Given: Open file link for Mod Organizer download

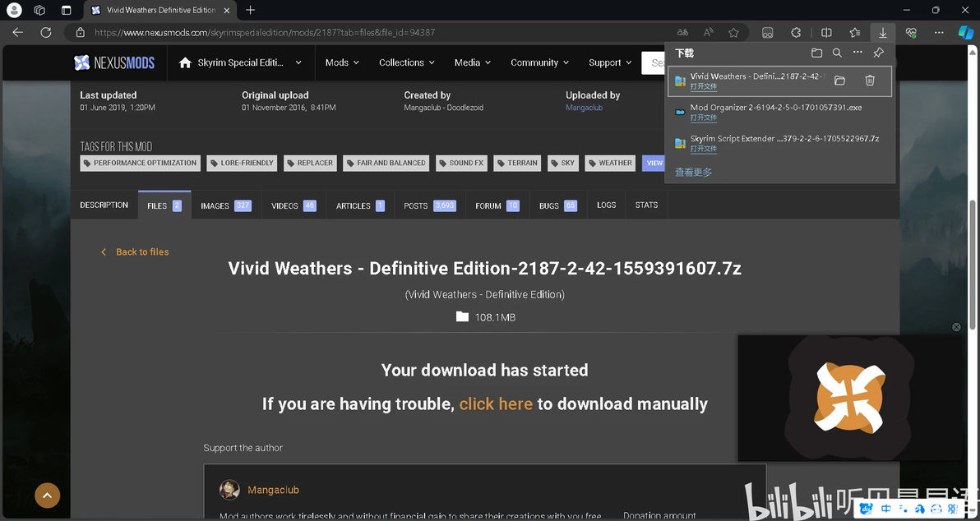Looking at the screenshot, I should pos(703,118).
